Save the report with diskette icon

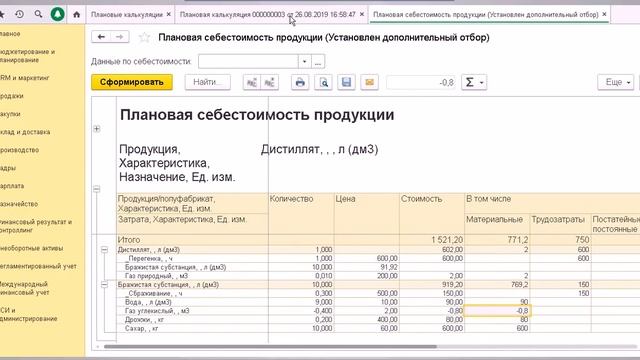coord(346,82)
